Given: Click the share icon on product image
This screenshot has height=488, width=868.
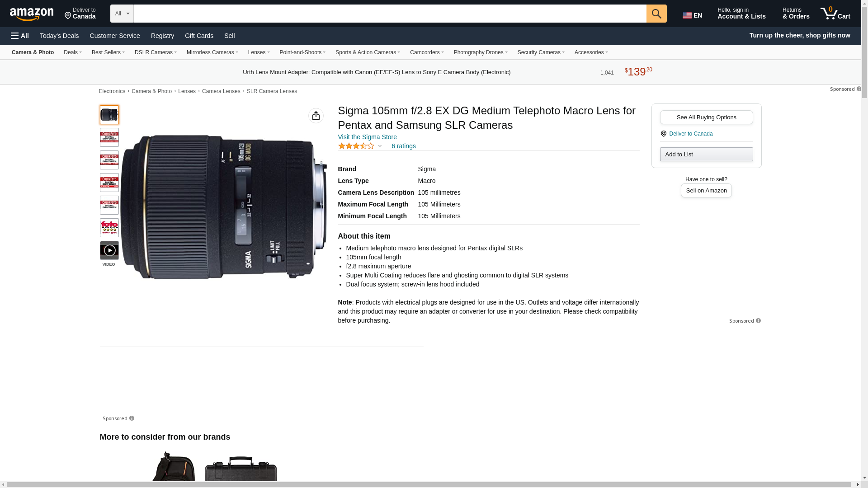Looking at the screenshot, I should click(x=316, y=116).
